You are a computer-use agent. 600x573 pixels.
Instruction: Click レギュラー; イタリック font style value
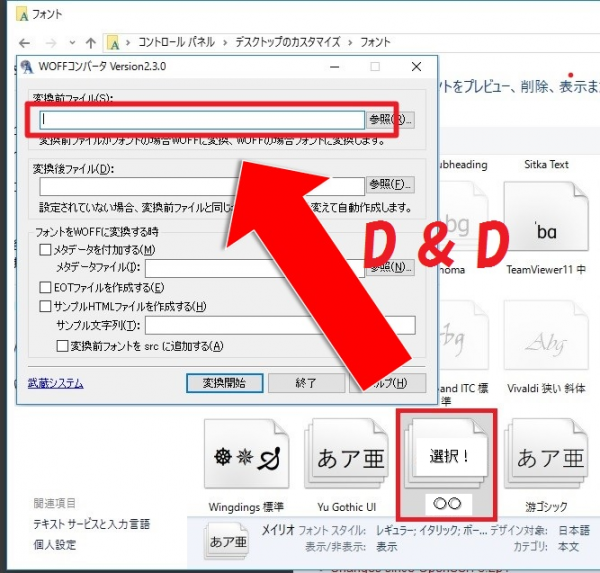pos(432,530)
